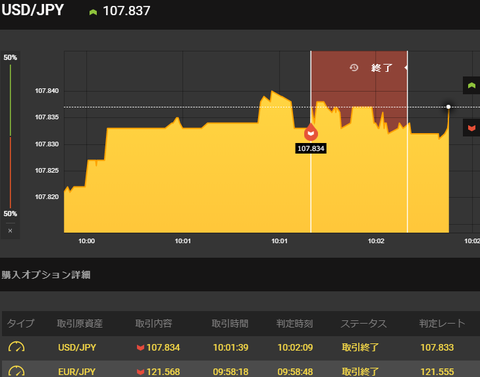Click the ステータス column header

tap(363, 323)
